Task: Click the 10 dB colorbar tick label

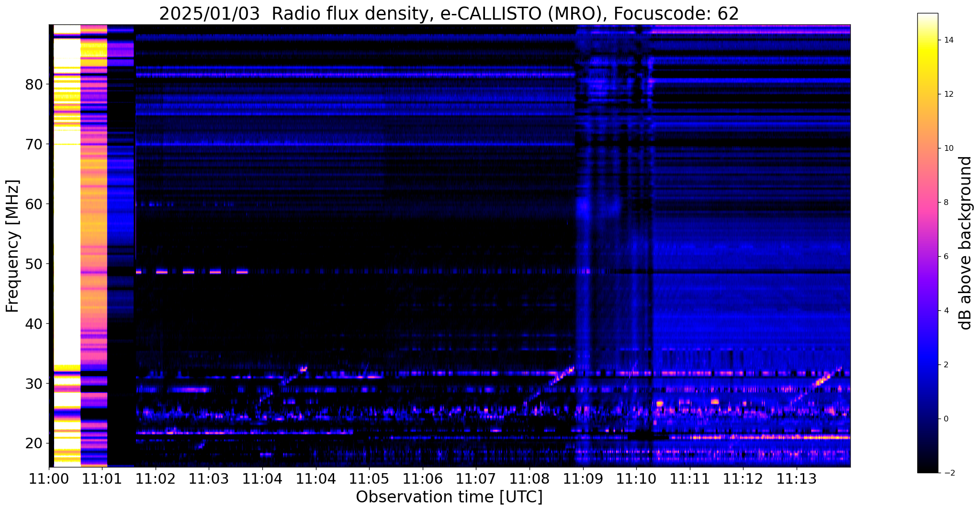Action: tap(948, 148)
